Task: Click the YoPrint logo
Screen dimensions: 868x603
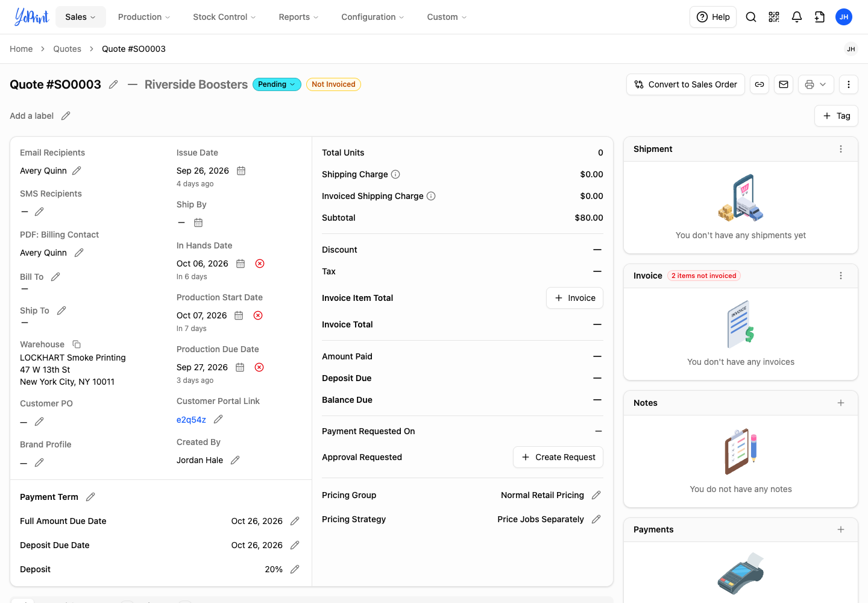Action: click(31, 17)
